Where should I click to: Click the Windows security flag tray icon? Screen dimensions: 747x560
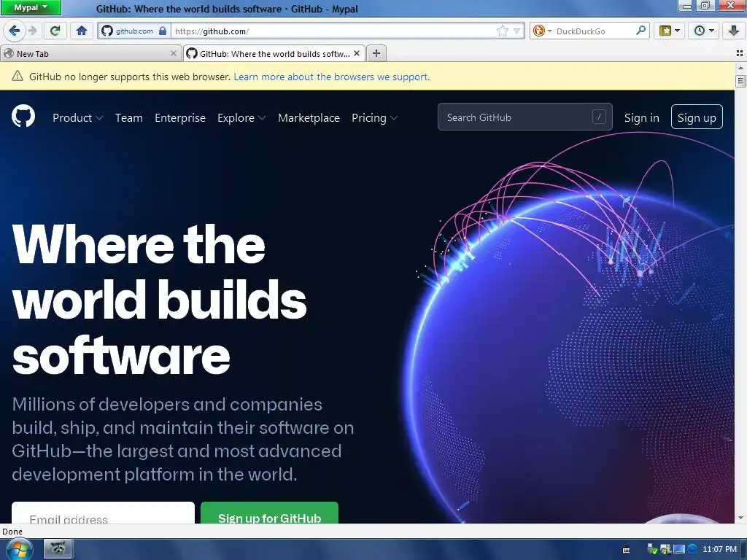tap(665, 550)
